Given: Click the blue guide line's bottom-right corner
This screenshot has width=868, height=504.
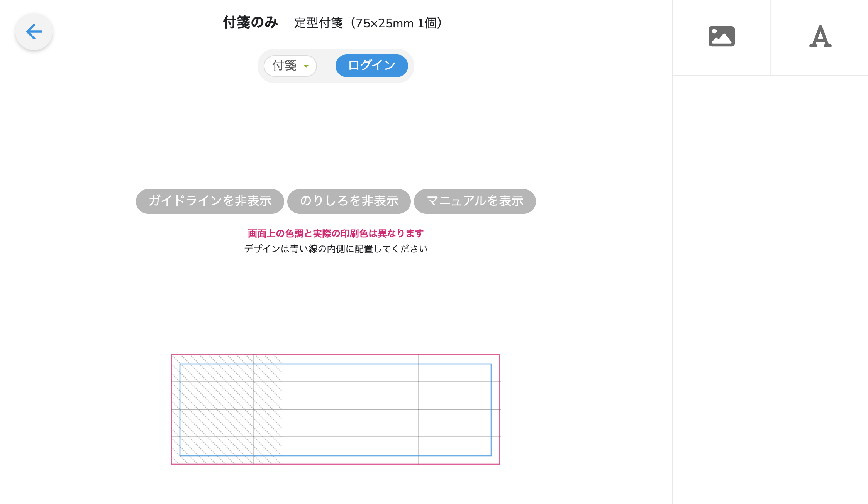Looking at the screenshot, I should tap(491, 455).
